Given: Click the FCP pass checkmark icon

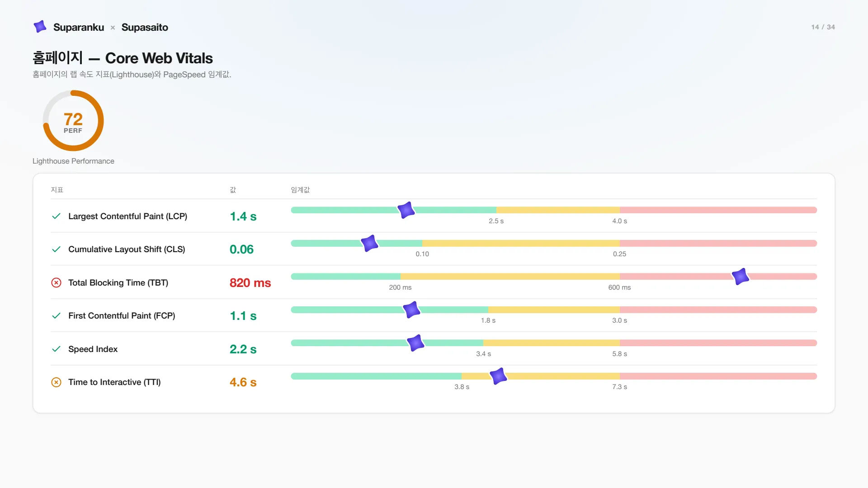Looking at the screenshot, I should point(56,316).
